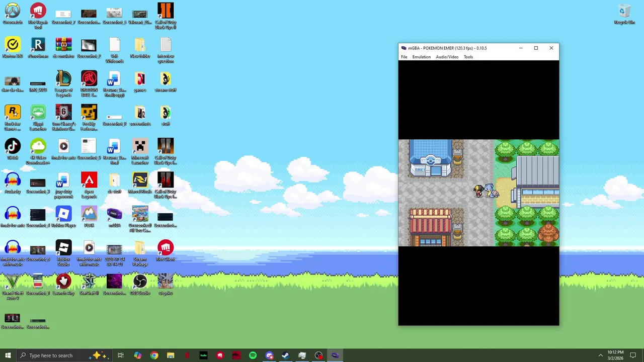The image size is (644, 362).
Task: Select the Recycle Bin icon
Action: (x=624, y=14)
